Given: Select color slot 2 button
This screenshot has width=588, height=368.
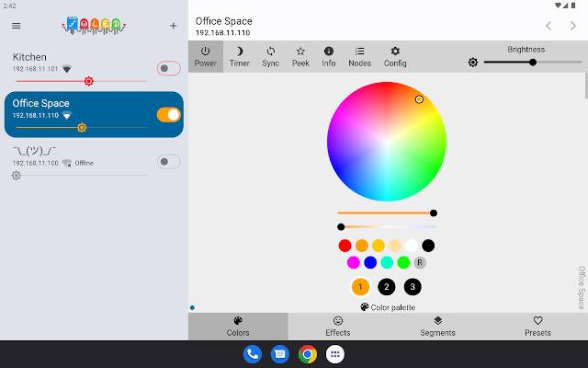Looking at the screenshot, I should [386, 287].
